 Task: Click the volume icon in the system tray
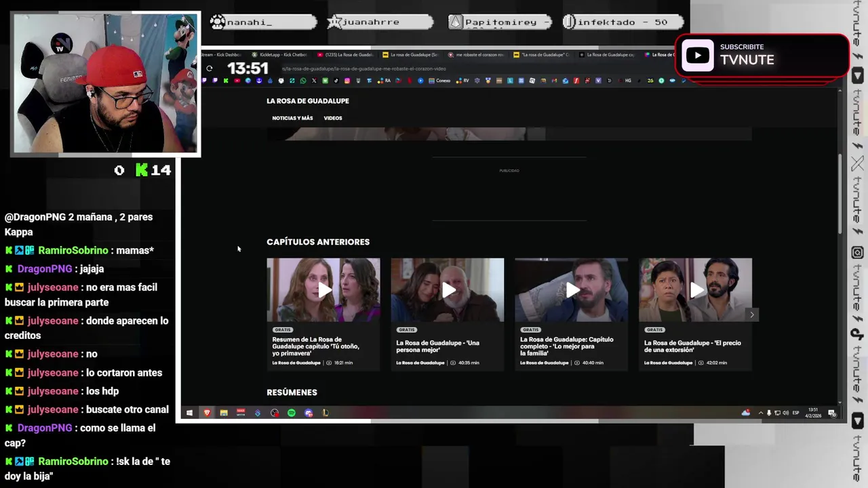point(786,413)
